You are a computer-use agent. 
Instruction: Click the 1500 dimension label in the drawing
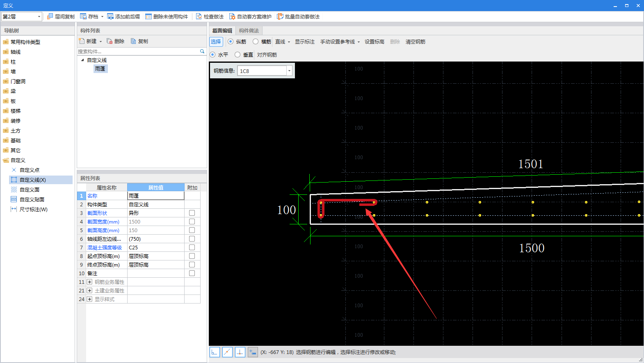point(532,248)
